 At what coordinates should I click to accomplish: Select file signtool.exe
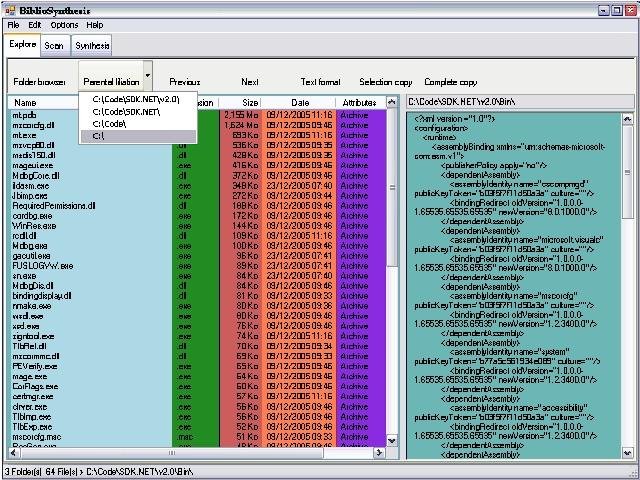[33, 336]
